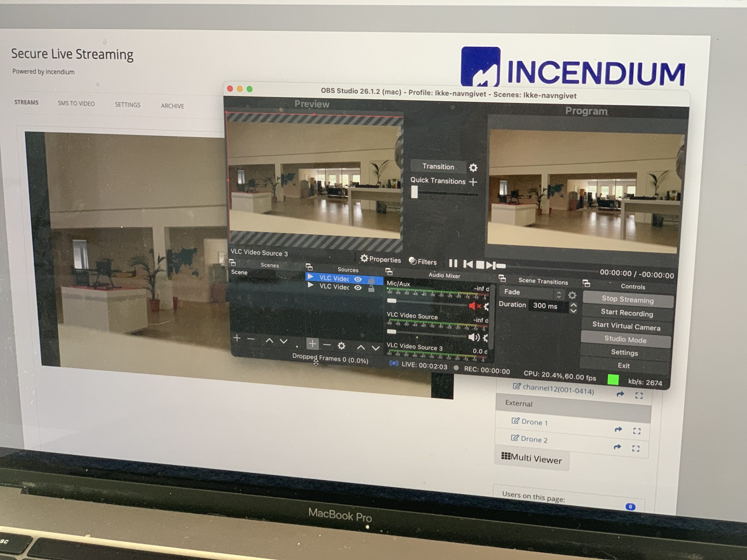Open Transition gear settings in studio mode
This screenshot has width=747, height=560.
point(473,167)
